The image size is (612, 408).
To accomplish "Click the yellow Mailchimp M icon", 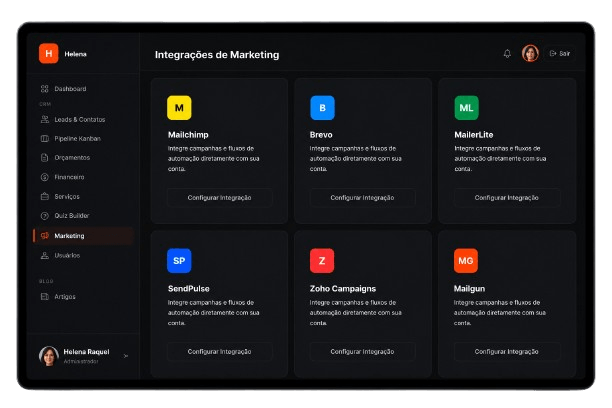I will click(179, 108).
